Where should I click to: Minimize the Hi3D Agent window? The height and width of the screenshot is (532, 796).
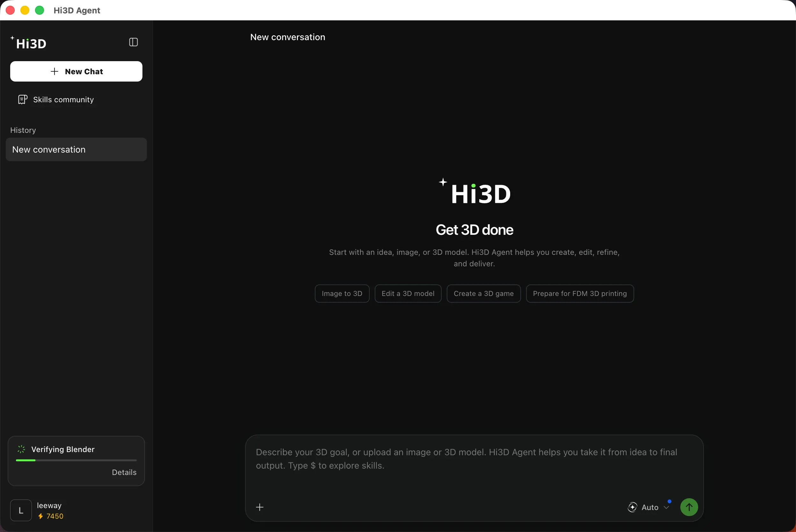click(25, 10)
